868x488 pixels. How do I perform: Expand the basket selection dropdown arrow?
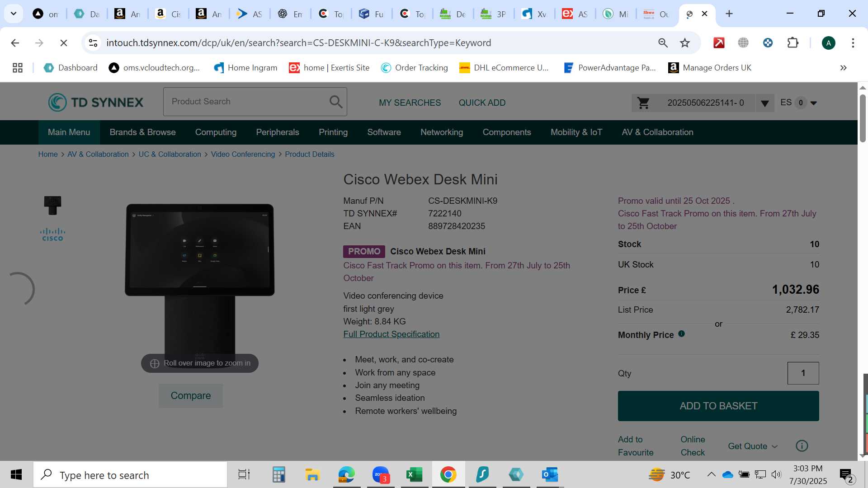tap(764, 103)
